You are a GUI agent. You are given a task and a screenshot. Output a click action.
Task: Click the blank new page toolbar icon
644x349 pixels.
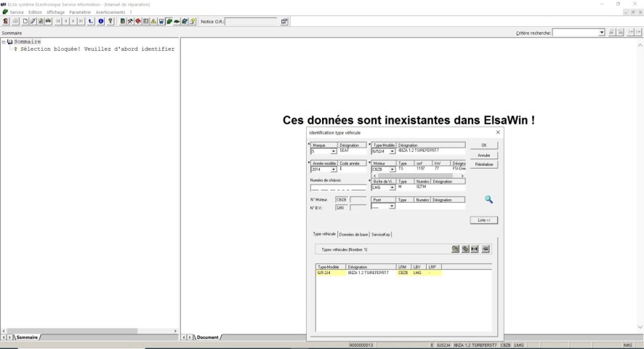coord(25,21)
